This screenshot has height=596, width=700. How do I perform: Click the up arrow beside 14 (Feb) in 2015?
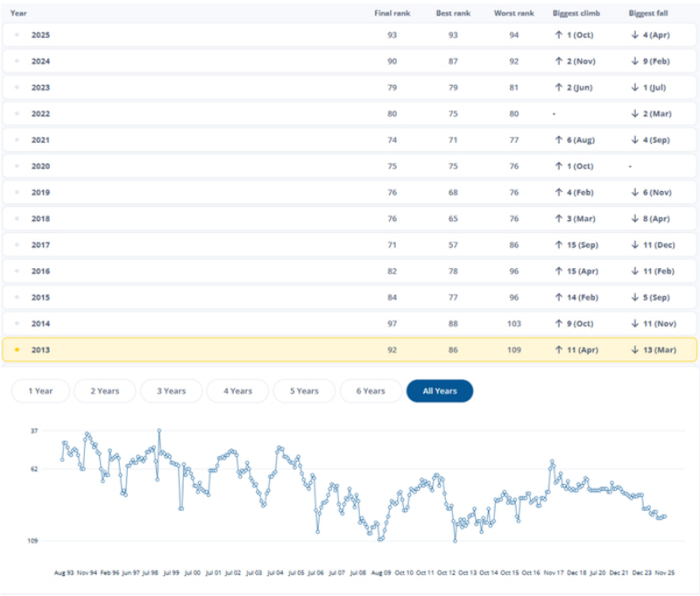pos(558,297)
